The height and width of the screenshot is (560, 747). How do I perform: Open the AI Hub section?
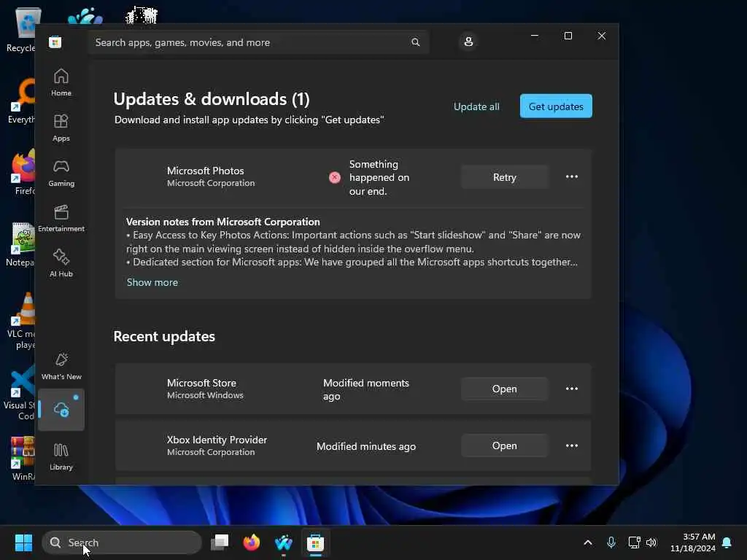pyautogui.click(x=61, y=262)
